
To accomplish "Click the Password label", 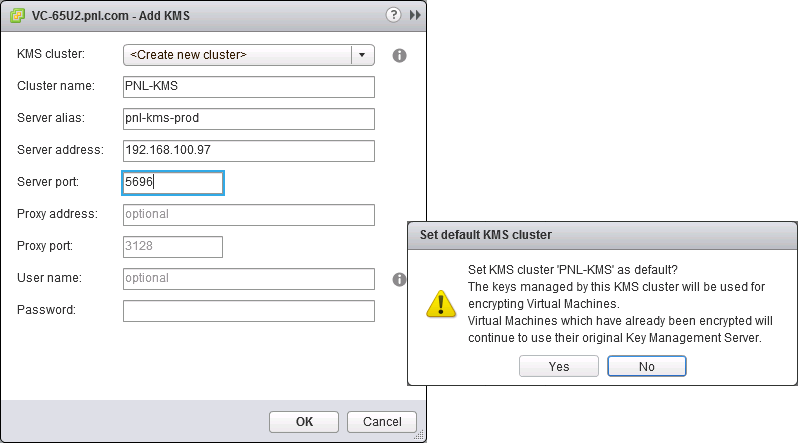I will pyautogui.click(x=46, y=310).
